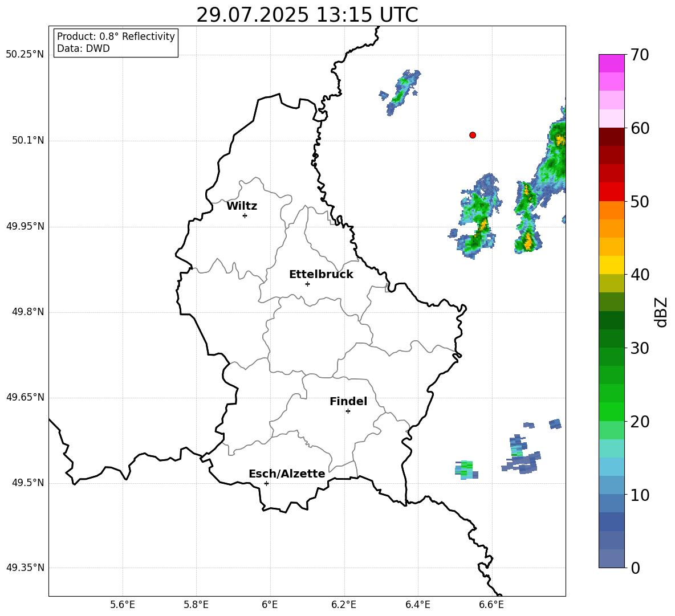Click the Esch/Alzette station cross marker
The image size is (675, 616).
(x=266, y=483)
